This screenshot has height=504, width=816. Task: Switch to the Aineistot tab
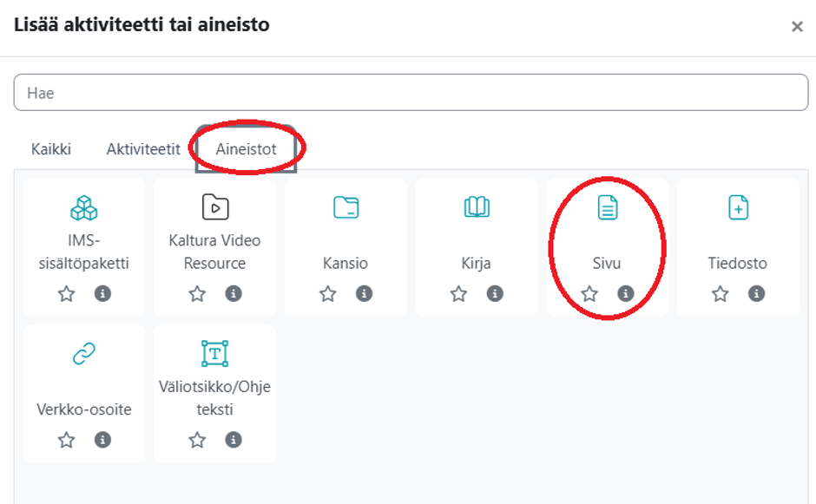tap(247, 149)
